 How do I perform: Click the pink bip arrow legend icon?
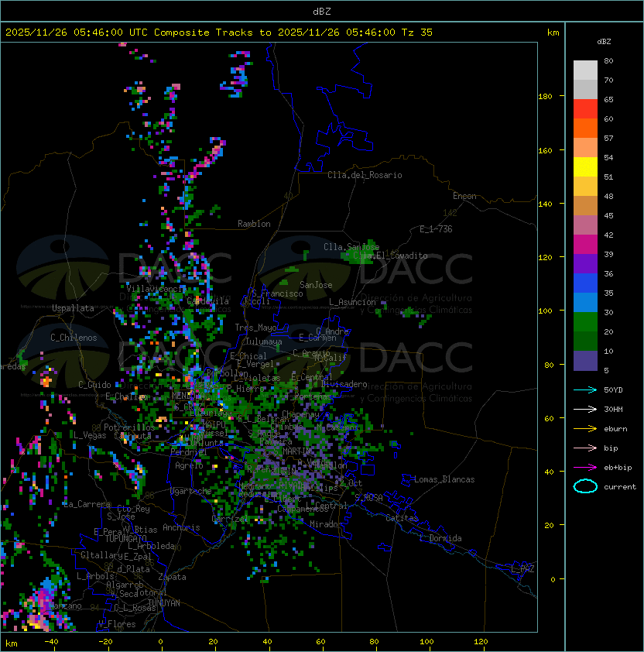point(585,448)
